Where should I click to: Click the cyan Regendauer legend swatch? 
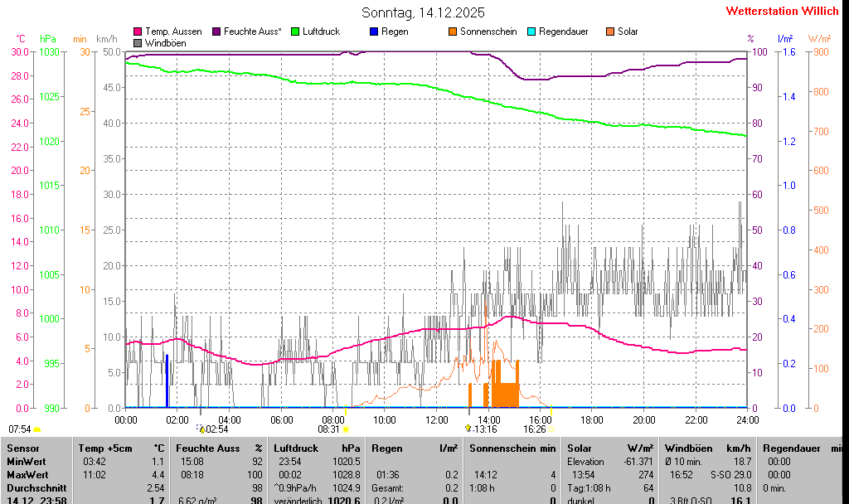coord(531,31)
